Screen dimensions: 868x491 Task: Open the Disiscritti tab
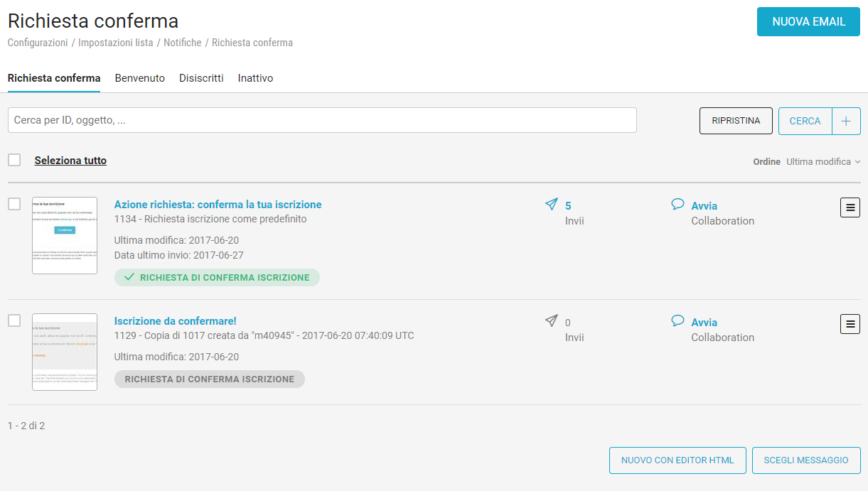coord(201,78)
